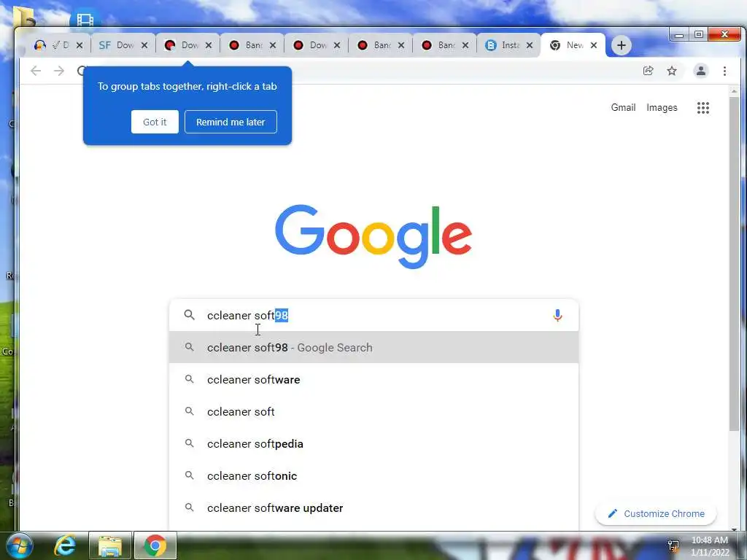Click the Google logo
Viewport: 747px width, 560px height.
373,237
